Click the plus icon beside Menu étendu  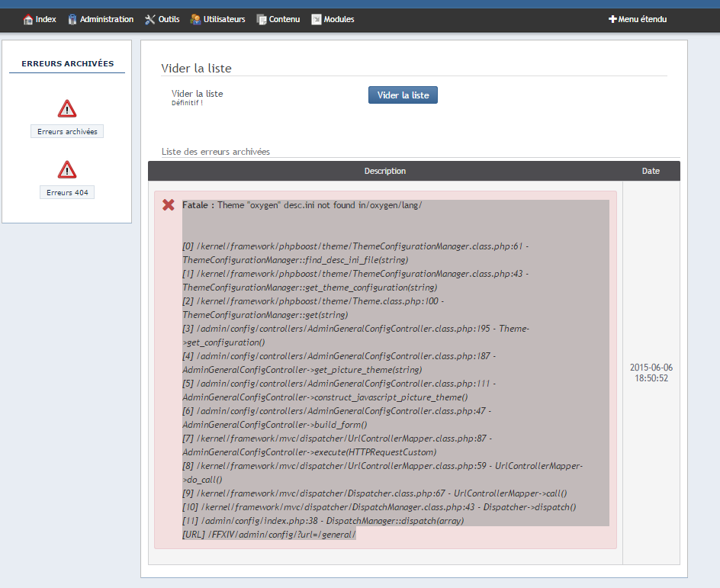coord(612,20)
